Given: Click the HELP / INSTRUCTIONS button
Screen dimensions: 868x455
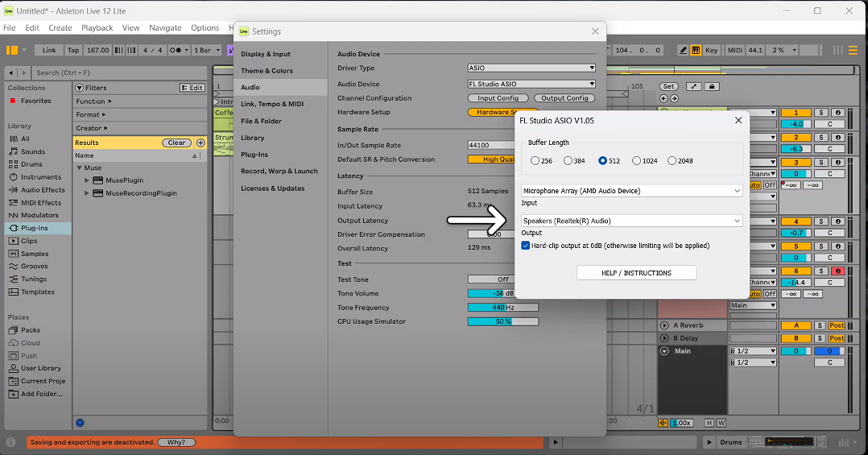Looking at the screenshot, I should coord(636,273).
